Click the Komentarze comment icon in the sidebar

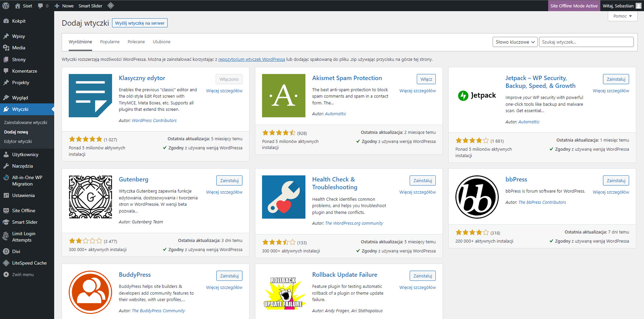6,71
